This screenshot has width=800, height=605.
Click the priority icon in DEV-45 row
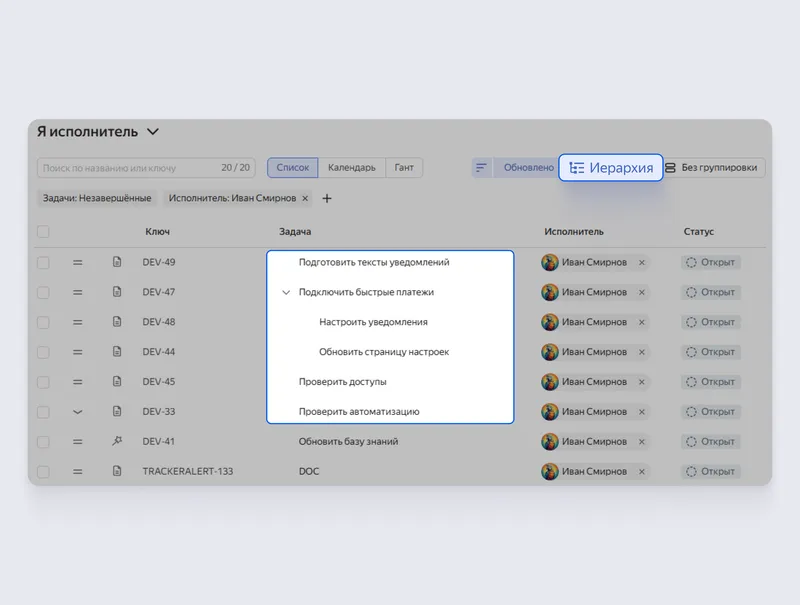(78, 382)
